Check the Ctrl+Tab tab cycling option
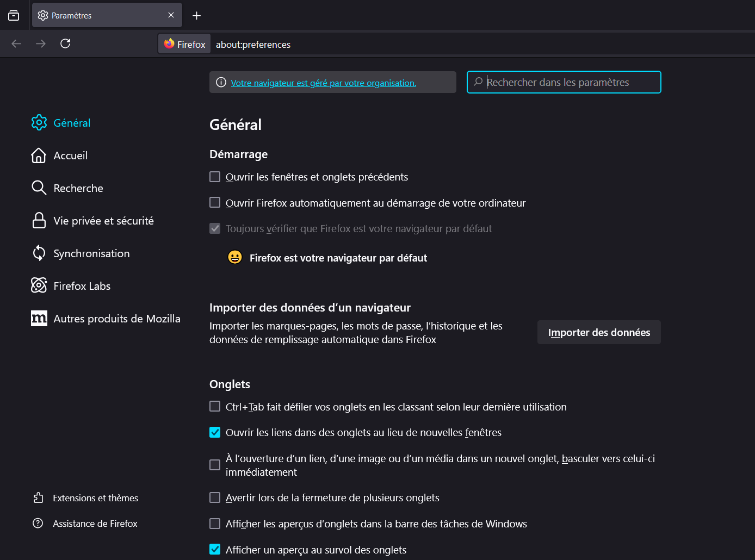 click(215, 407)
